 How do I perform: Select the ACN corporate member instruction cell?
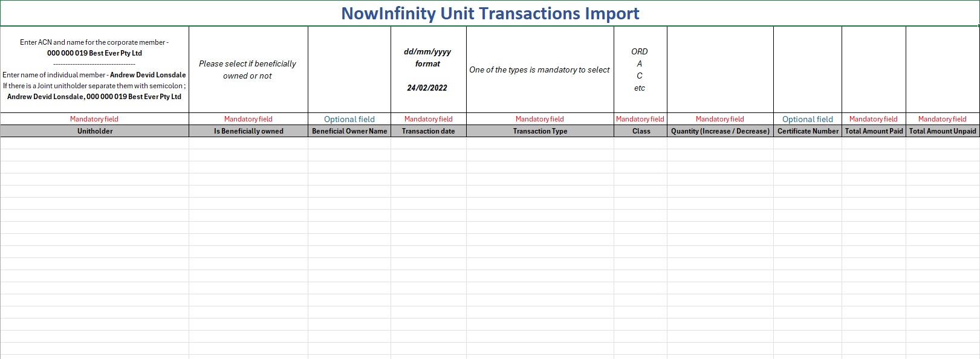click(x=94, y=70)
